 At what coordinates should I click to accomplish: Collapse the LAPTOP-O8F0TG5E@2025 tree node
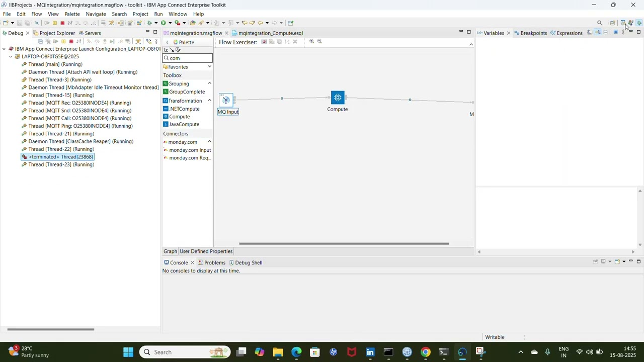pyautogui.click(x=11, y=57)
